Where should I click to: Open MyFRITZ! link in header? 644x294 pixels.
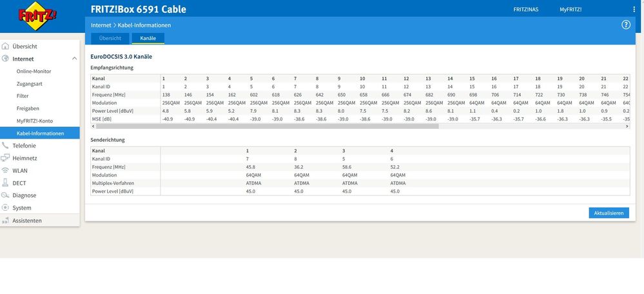click(x=571, y=10)
